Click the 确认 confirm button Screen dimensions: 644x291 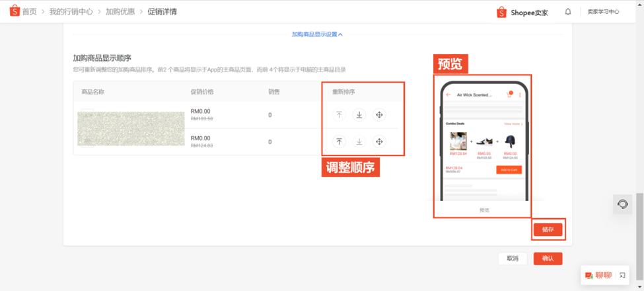(x=548, y=259)
